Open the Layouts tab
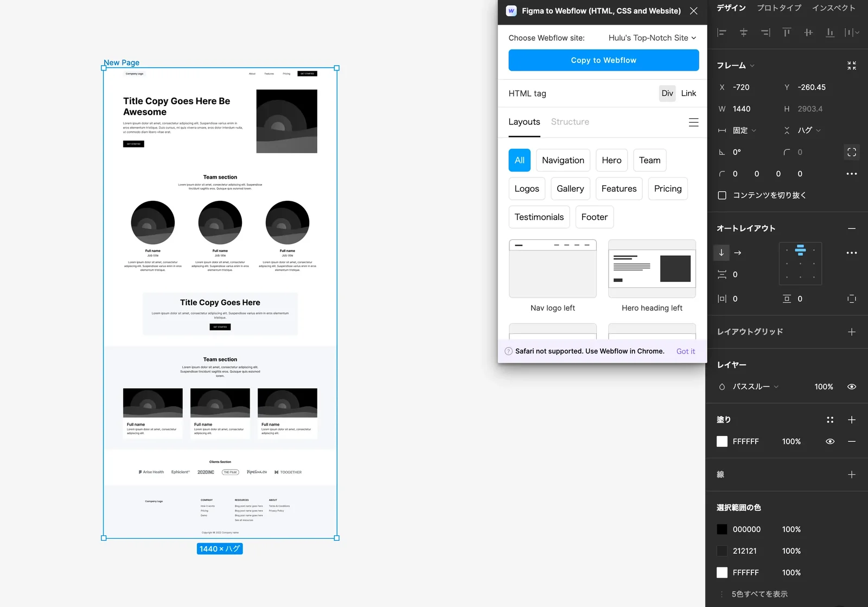Screen dimensions: 868x607 tap(524, 122)
